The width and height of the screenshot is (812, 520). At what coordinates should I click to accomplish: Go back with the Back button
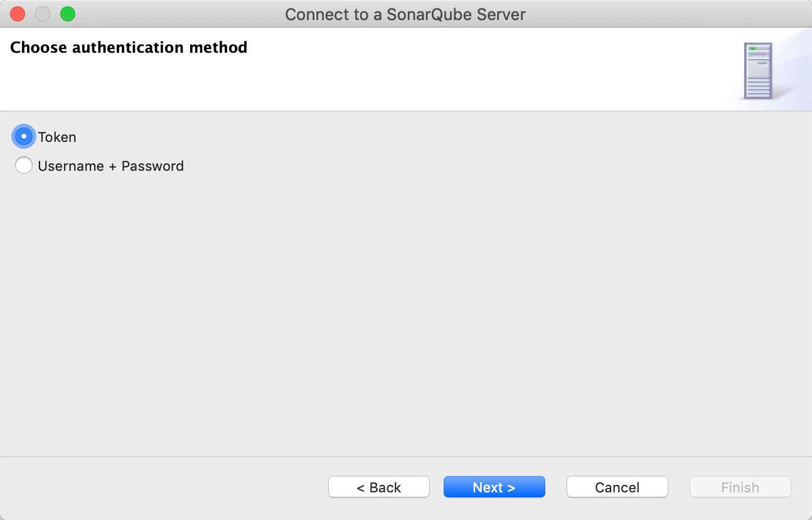tap(379, 487)
